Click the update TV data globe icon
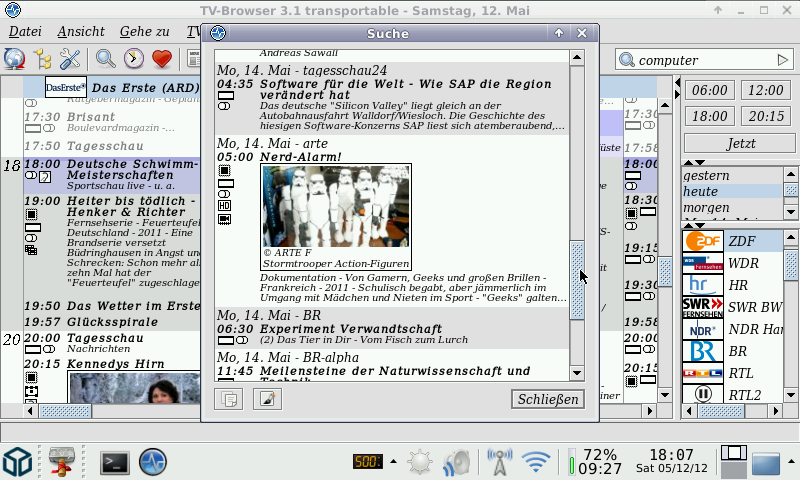800x480 pixels. point(14,59)
